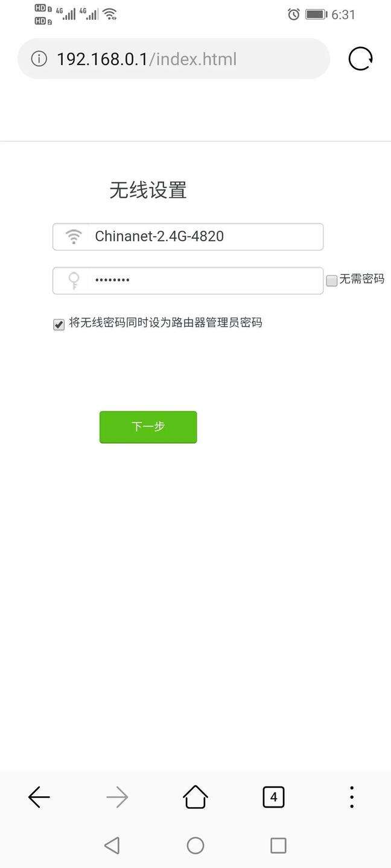The image size is (391, 868).
Task: Open the browser three-dot menu
Action: coord(352,797)
